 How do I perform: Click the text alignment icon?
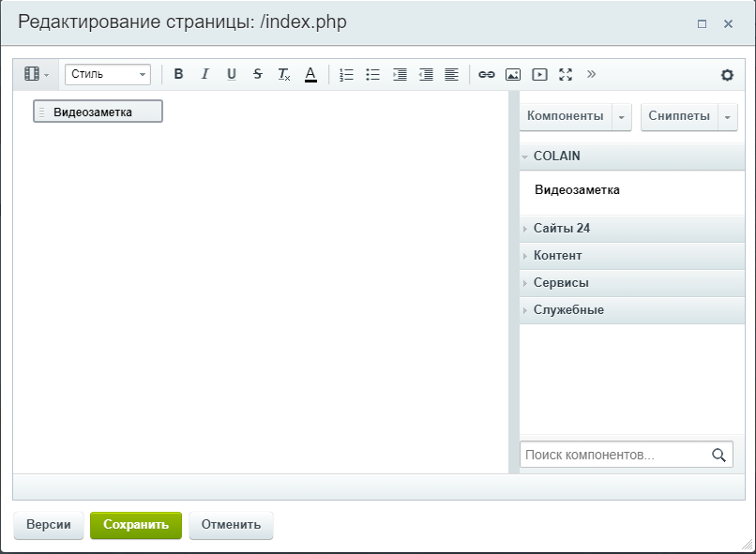(x=451, y=75)
